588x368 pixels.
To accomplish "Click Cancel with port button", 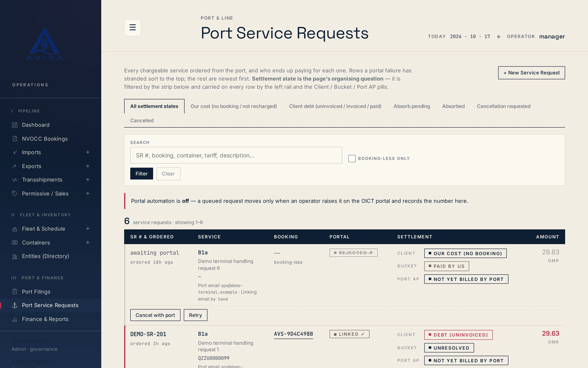I will [x=155, y=315].
